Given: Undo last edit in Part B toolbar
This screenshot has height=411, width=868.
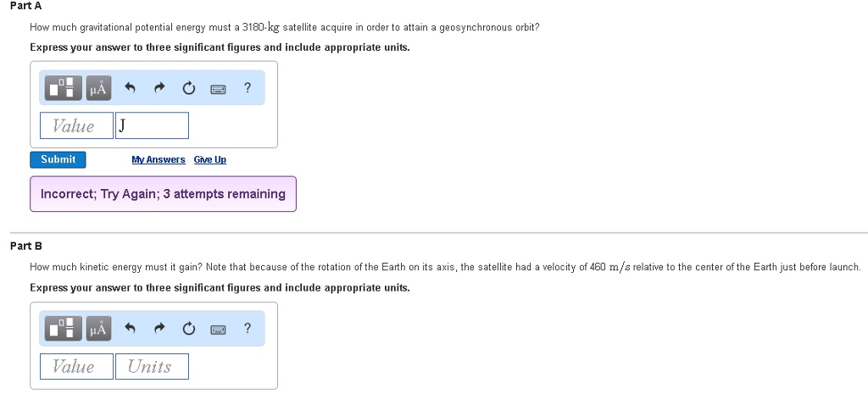Looking at the screenshot, I should pyautogui.click(x=130, y=329).
